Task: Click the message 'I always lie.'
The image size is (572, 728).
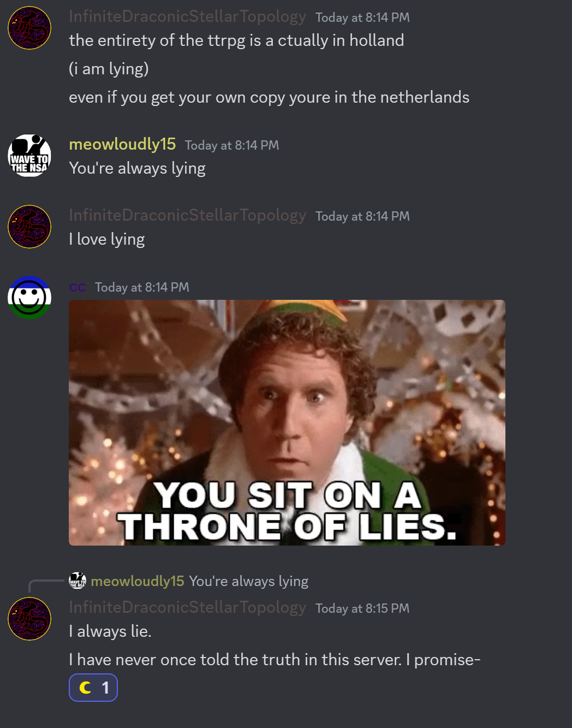Action: point(110,631)
